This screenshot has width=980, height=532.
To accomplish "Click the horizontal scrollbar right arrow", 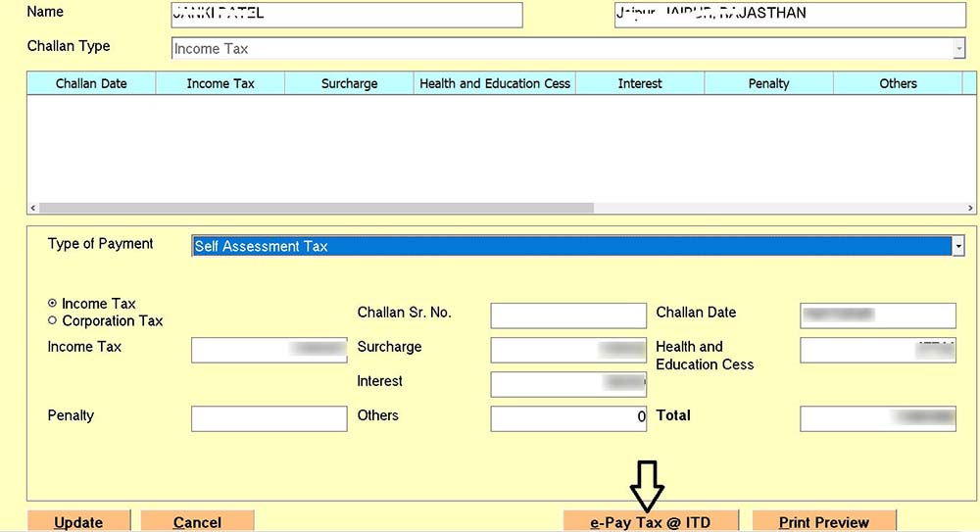I will (970, 209).
